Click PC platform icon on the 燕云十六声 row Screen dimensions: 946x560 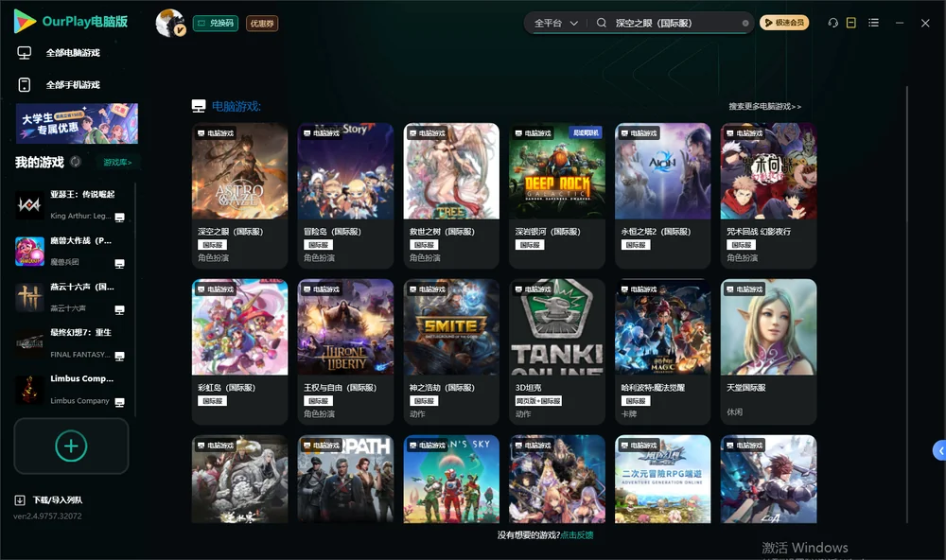(x=119, y=310)
